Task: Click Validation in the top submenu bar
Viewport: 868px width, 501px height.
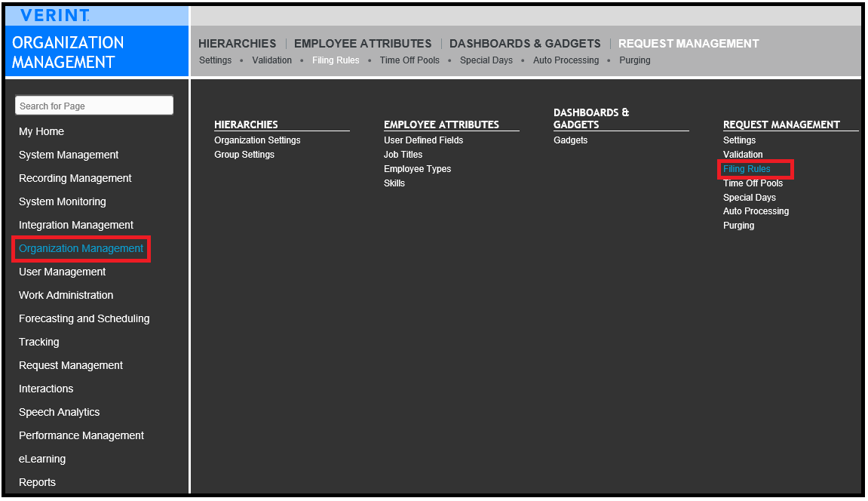Action: [x=271, y=60]
